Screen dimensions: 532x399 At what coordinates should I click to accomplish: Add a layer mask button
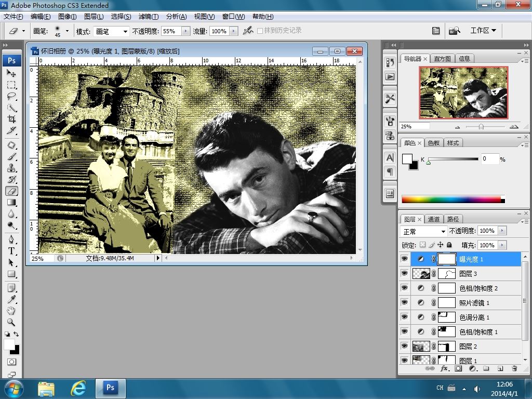click(x=458, y=368)
